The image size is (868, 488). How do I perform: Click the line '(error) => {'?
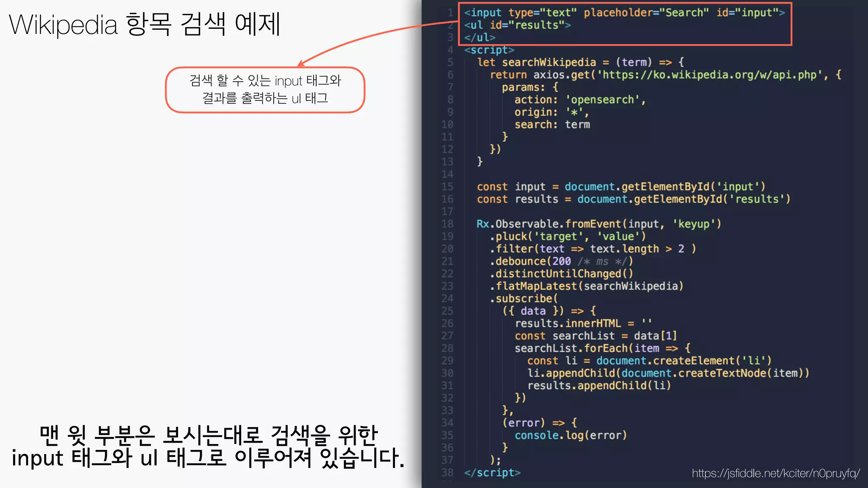point(540,423)
